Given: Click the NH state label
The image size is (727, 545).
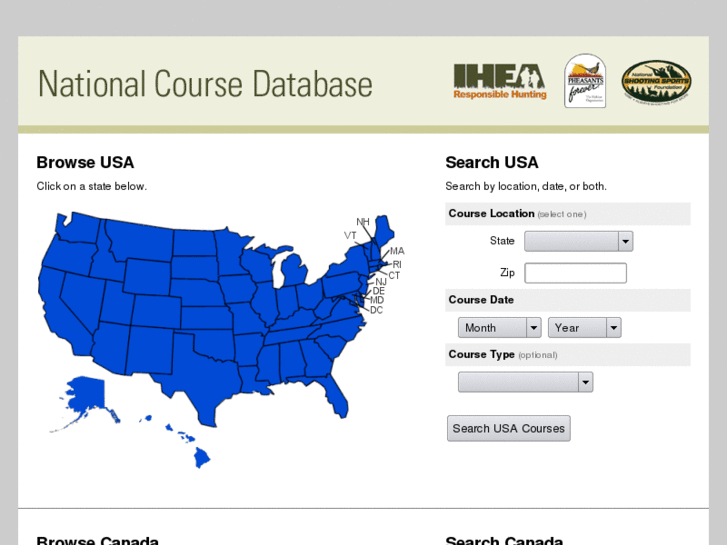Looking at the screenshot, I should coord(363,222).
